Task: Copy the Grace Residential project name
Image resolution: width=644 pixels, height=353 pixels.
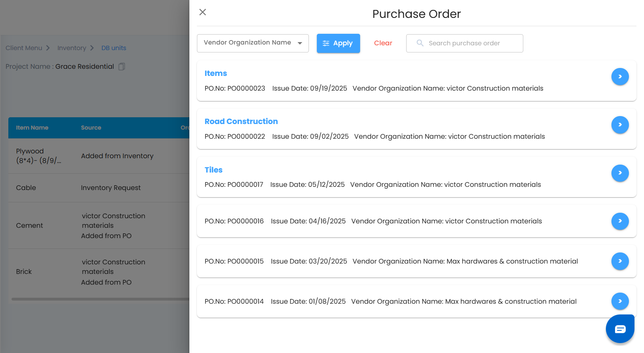Action: (x=122, y=67)
